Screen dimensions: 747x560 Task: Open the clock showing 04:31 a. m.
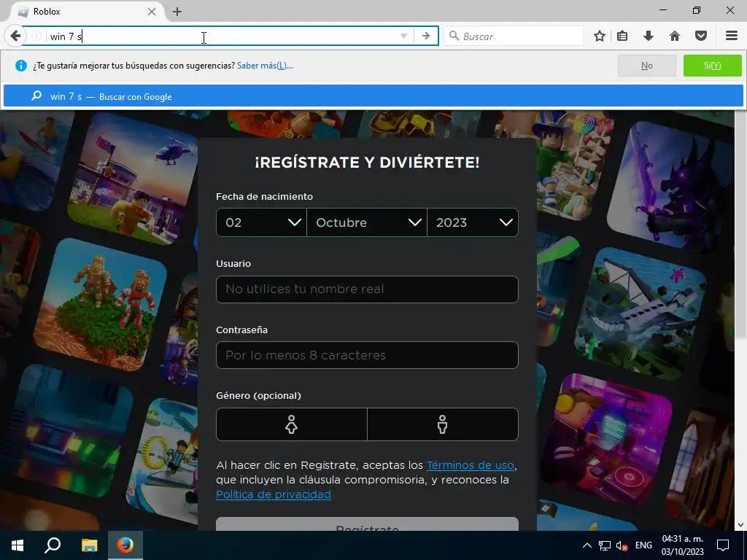tap(682, 545)
